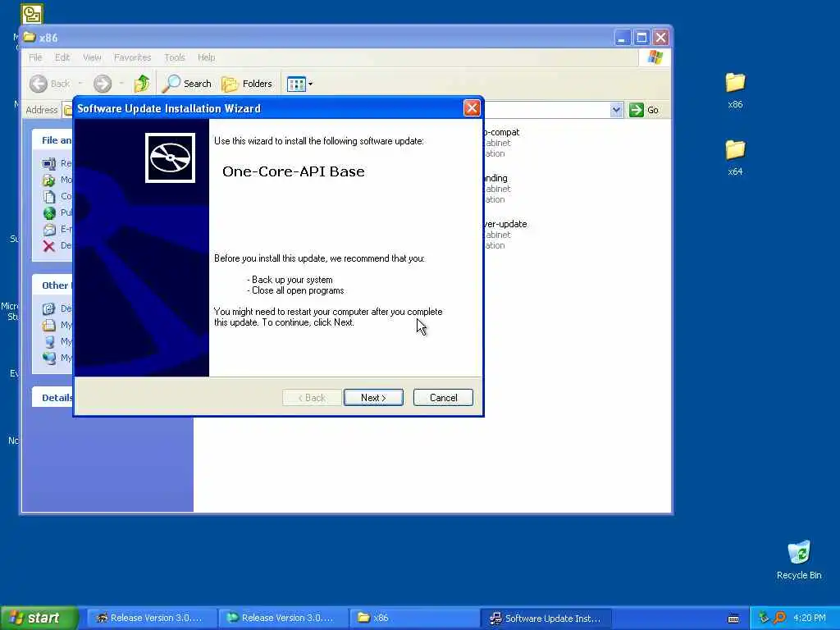840x630 pixels.
Task: Click the Delete red X icon in task pane
Action: pos(48,246)
